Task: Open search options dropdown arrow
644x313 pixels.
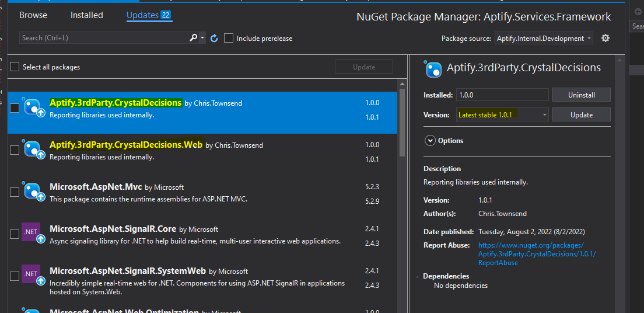Action: (x=202, y=38)
